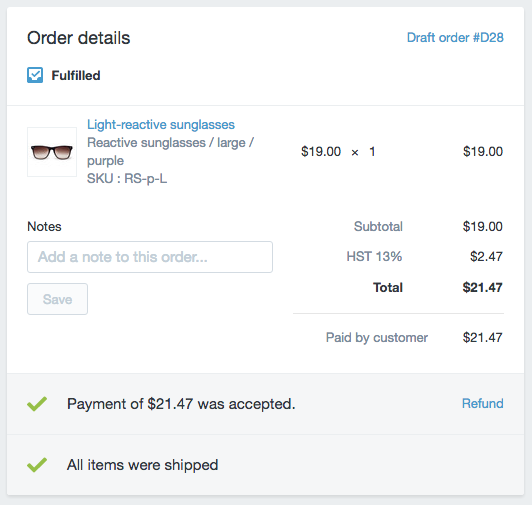This screenshot has height=505, width=532.
Task: Click the HST 13% tax label
Action: pos(374,257)
